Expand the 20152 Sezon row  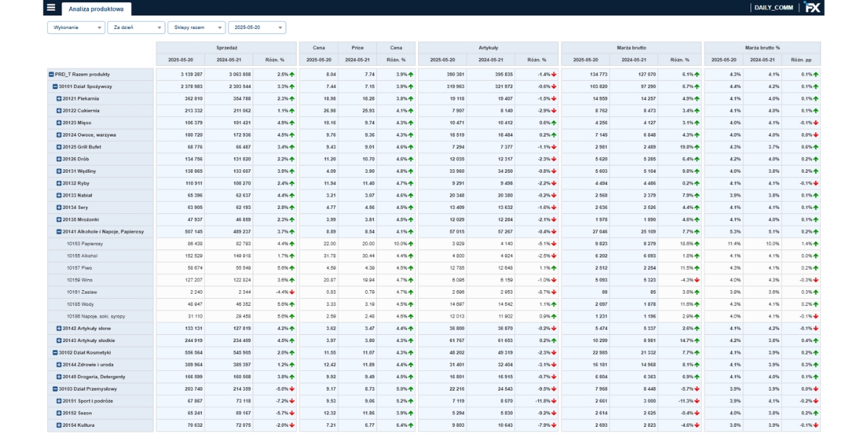point(59,413)
